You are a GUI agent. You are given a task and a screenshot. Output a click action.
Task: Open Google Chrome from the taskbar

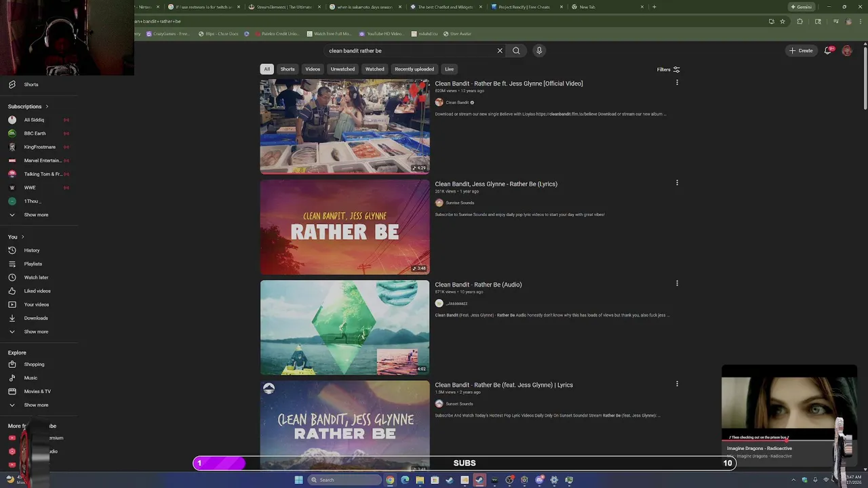click(x=390, y=480)
